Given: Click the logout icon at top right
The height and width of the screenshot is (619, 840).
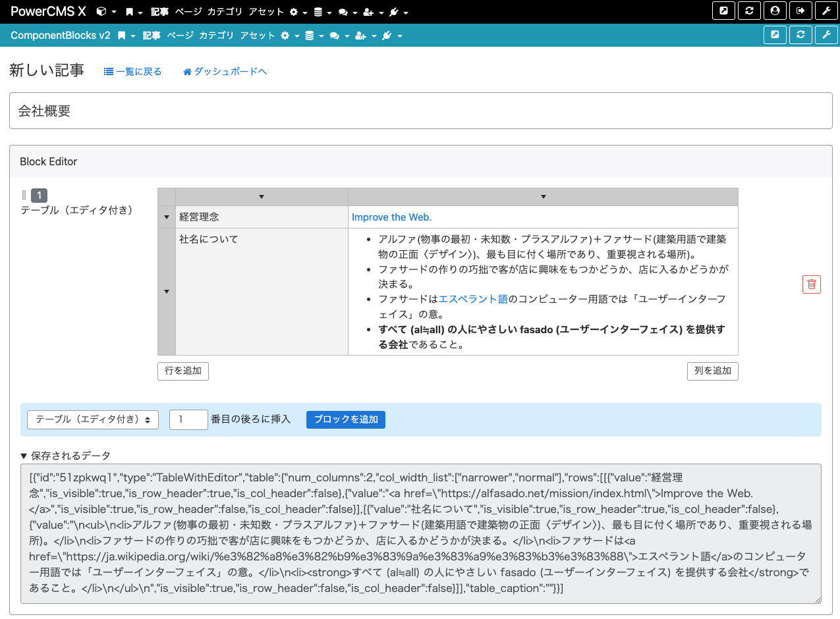Looking at the screenshot, I should point(800,10).
